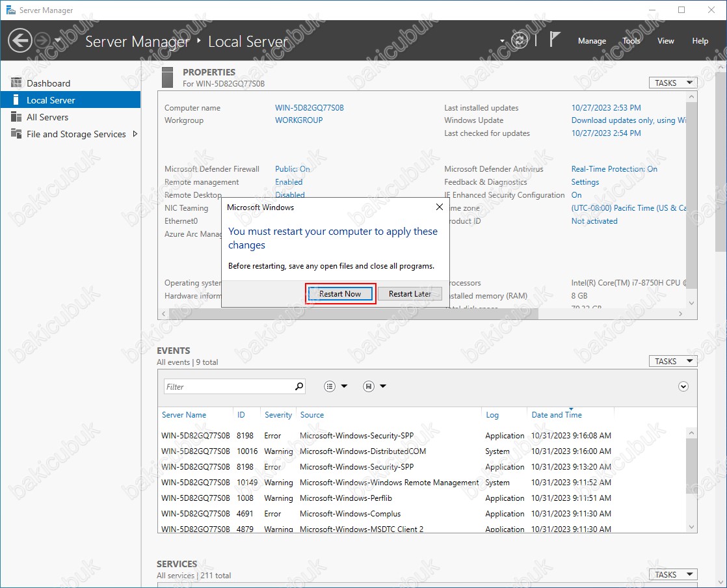Click the Server Manager app icon in title bar
The image size is (727, 588).
pyautogui.click(x=10, y=10)
